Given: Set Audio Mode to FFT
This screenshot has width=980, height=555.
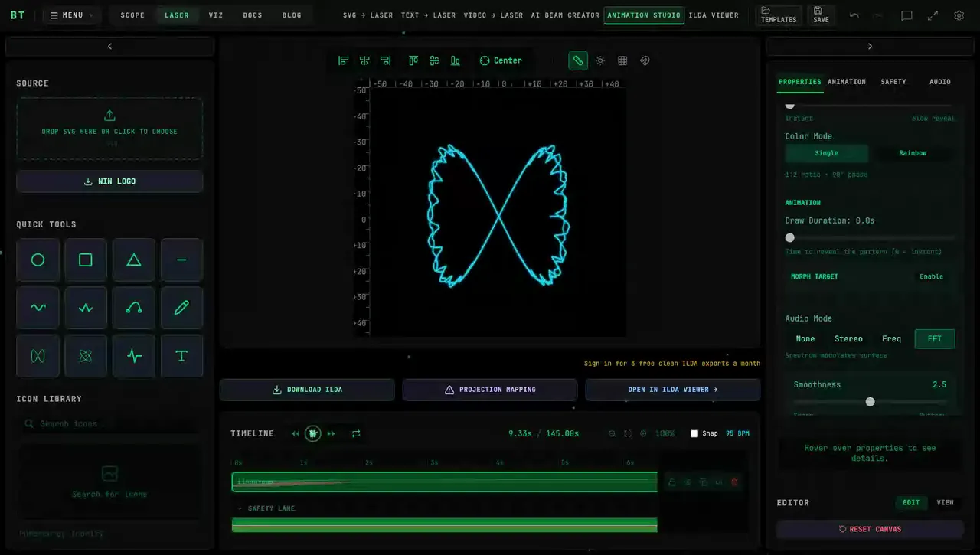Looking at the screenshot, I should click(935, 339).
